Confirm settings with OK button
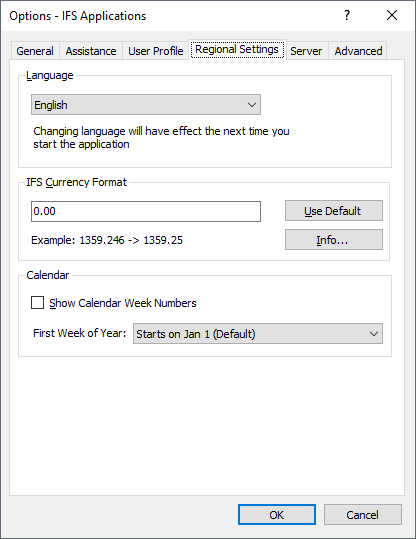The height and width of the screenshot is (539, 416). [277, 515]
